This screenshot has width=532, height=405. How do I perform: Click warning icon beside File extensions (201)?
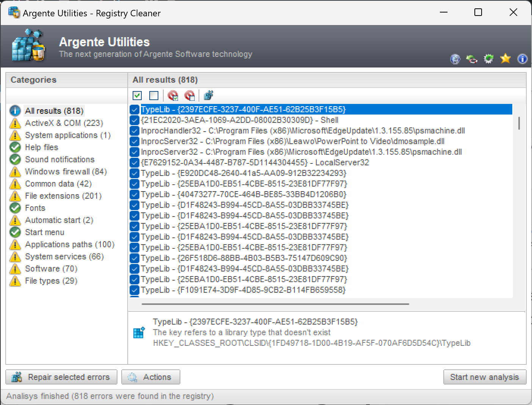click(x=15, y=196)
